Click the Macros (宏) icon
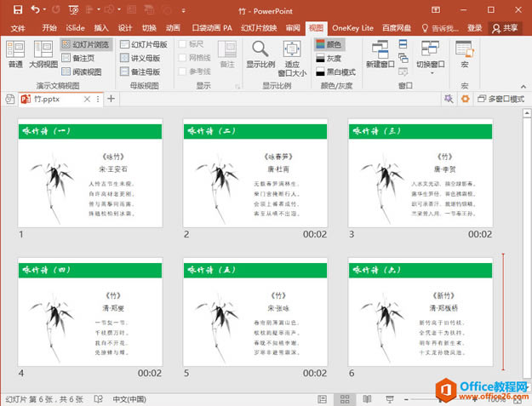Image resolution: width=532 pixels, height=406 pixels. pyautogui.click(x=465, y=54)
